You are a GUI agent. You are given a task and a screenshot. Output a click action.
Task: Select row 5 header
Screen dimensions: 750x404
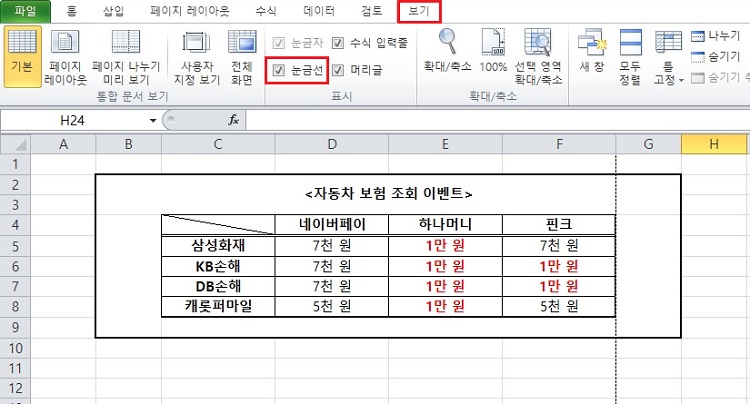pyautogui.click(x=15, y=246)
